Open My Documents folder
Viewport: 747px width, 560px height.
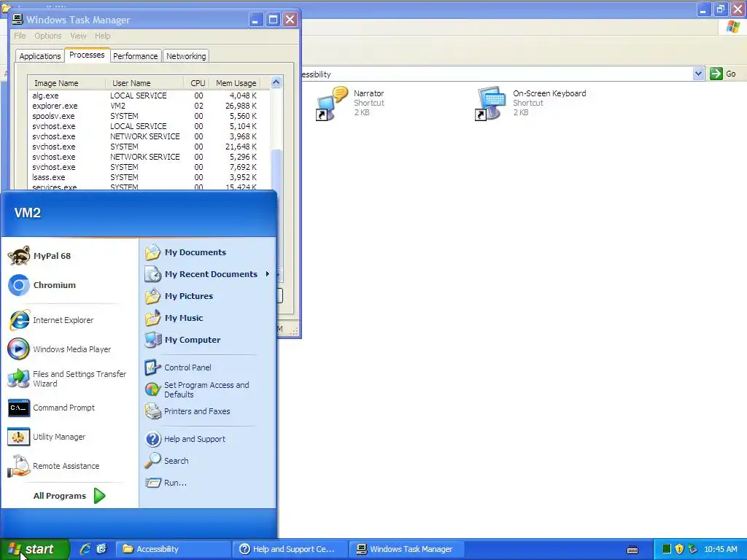pyautogui.click(x=185, y=252)
